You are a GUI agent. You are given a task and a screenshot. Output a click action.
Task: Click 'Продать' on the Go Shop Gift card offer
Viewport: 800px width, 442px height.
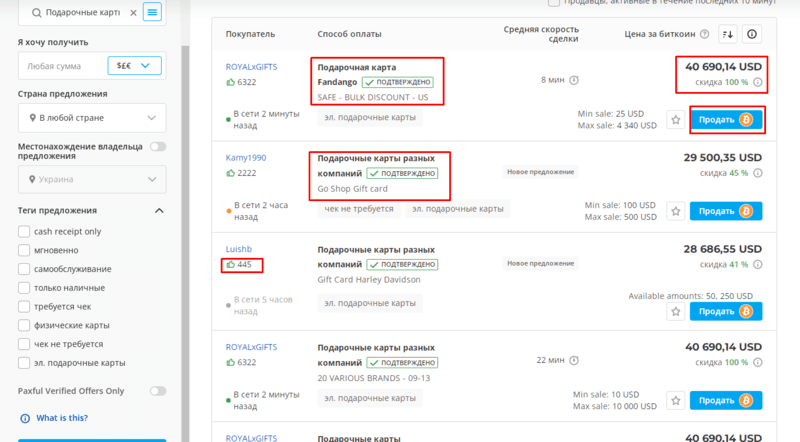point(726,211)
